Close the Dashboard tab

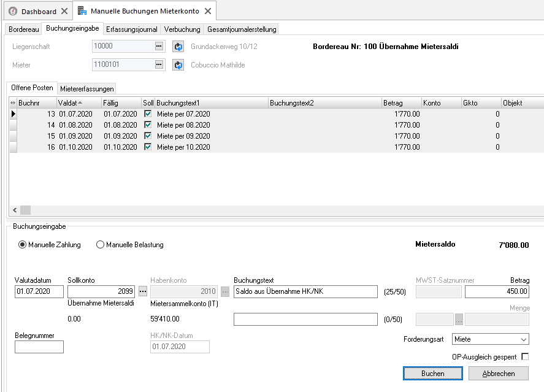pyautogui.click(x=64, y=11)
